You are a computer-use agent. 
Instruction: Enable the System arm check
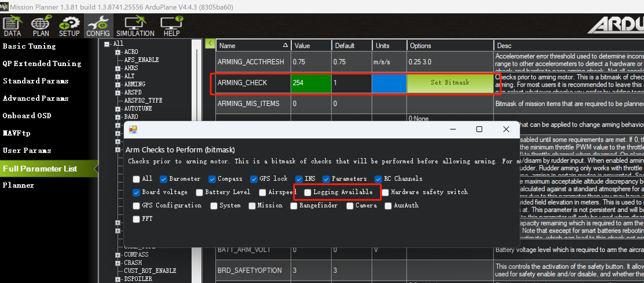pyautogui.click(x=214, y=206)
